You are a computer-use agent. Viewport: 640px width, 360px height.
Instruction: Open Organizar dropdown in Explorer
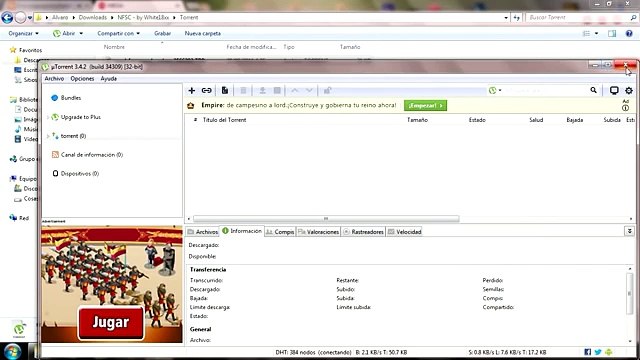(23, 33)
